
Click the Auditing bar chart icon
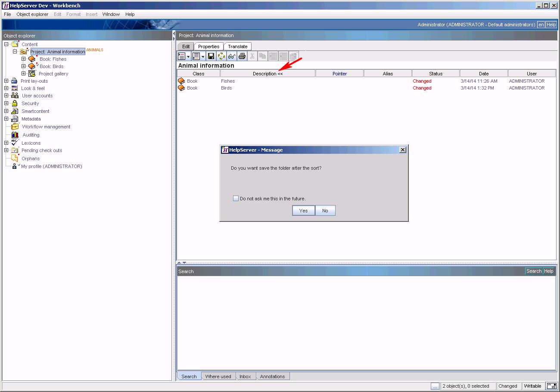pyautogui.click(x=15, y=135)
